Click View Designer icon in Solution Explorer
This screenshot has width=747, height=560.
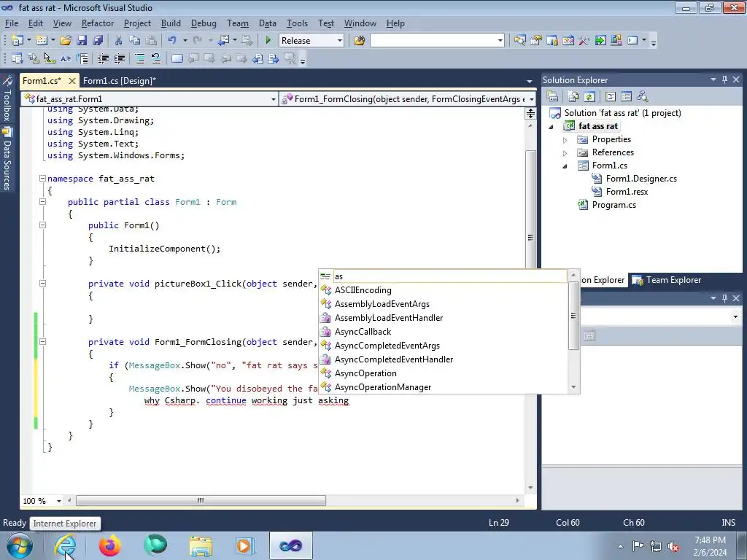coord(627,97)
